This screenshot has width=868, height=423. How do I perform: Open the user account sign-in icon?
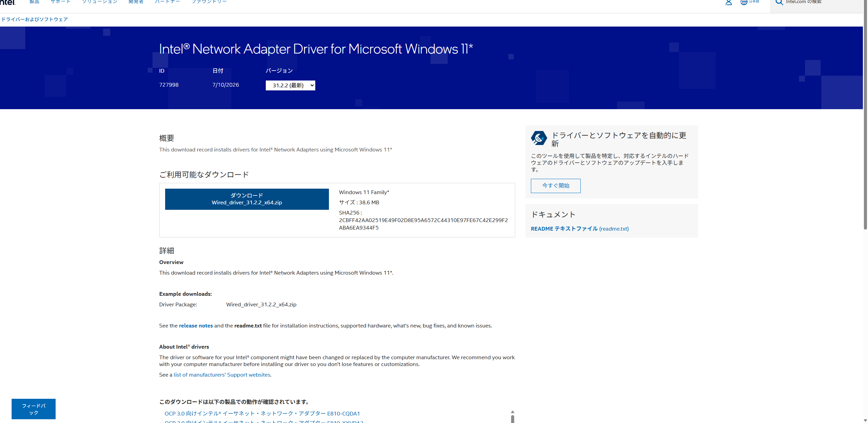coord(728,2)
